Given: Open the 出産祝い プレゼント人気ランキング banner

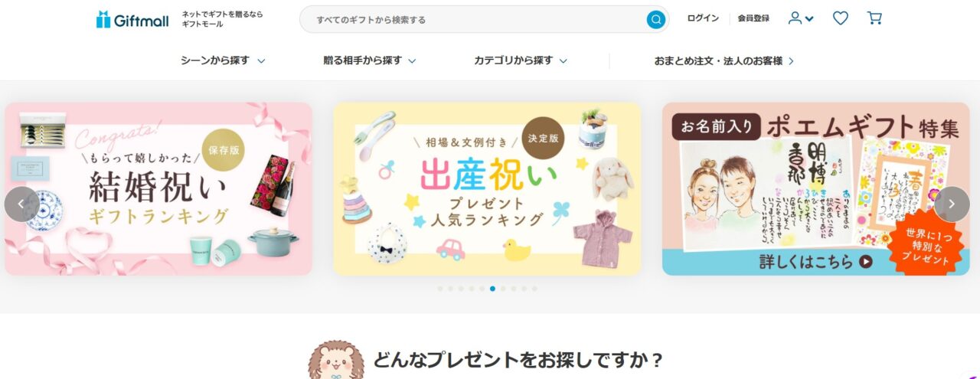Looking at the screenshot, I should (487, 189).
